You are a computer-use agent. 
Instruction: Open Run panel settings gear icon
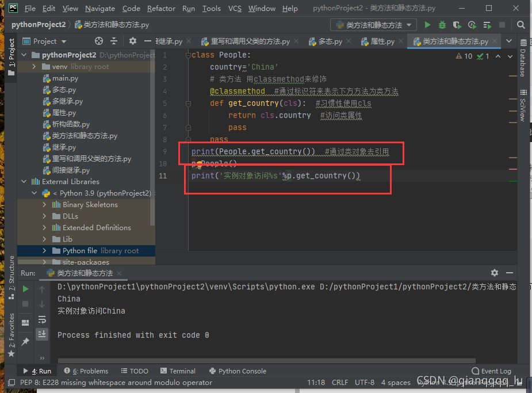[x=495, y=273]
